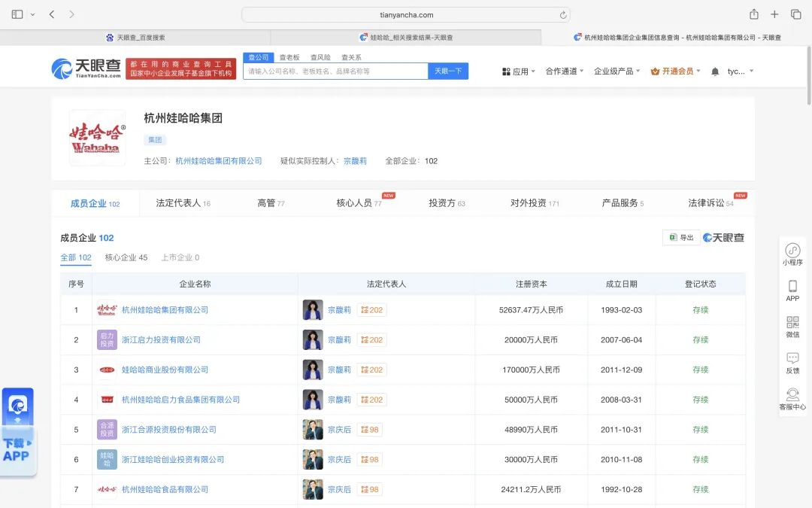Click the 杭州娃哈哈集团有限公司 row logo icon
This screenshot has width=812, height=508.
[107, 310]
